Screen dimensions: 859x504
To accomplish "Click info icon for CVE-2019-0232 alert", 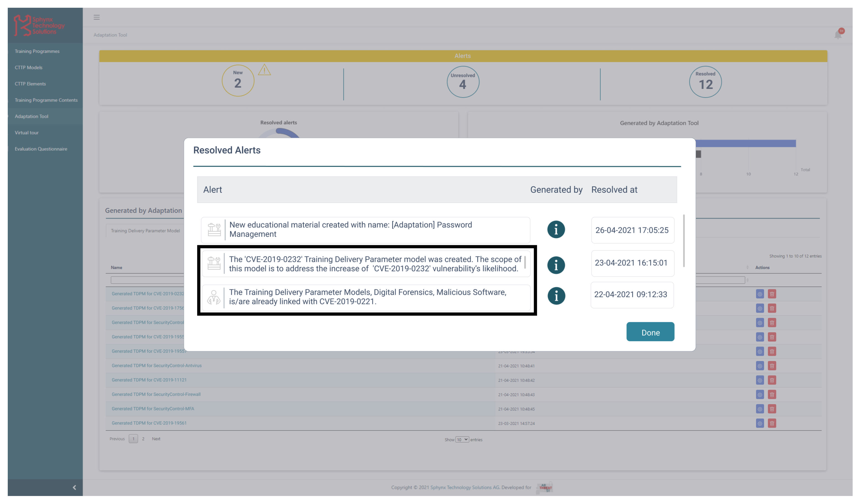I will [556, 265].
